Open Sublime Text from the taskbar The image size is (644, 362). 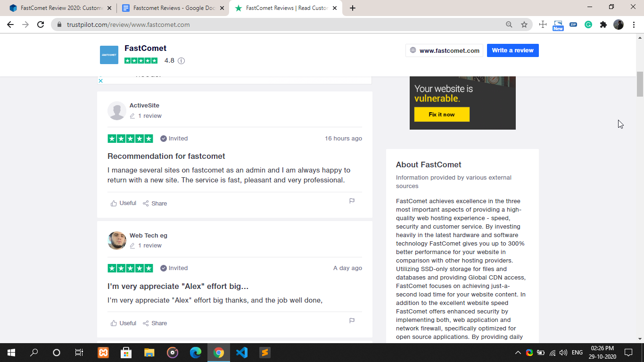coord(265,353)
